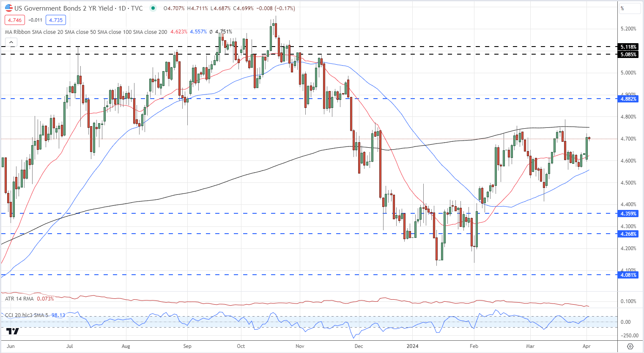Click the 5.000% price axis label
The height and width of the screenshot is (353, 644).
pos(628,73)
